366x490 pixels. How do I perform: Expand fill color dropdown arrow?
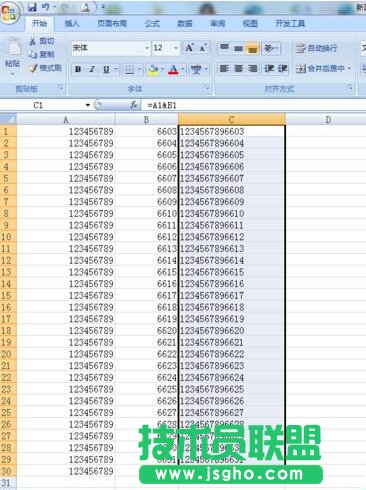click(163, 69)
